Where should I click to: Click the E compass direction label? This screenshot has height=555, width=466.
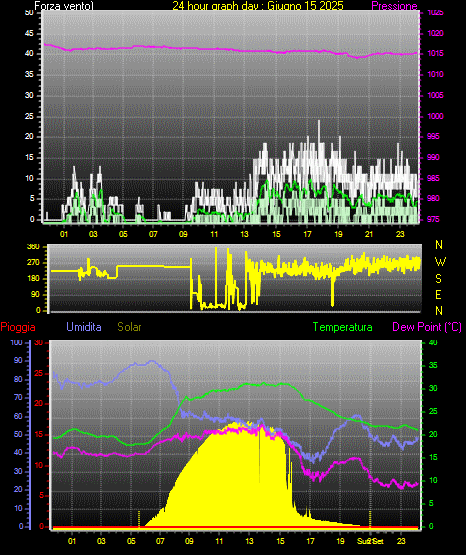tap(438, 294)
